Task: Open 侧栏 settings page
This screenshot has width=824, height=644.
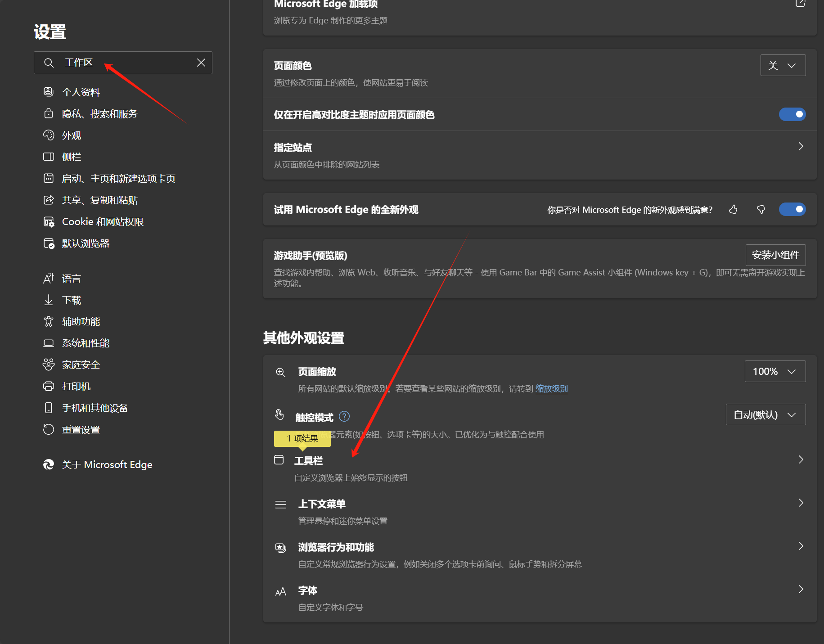Action: [x=72, y=157]
